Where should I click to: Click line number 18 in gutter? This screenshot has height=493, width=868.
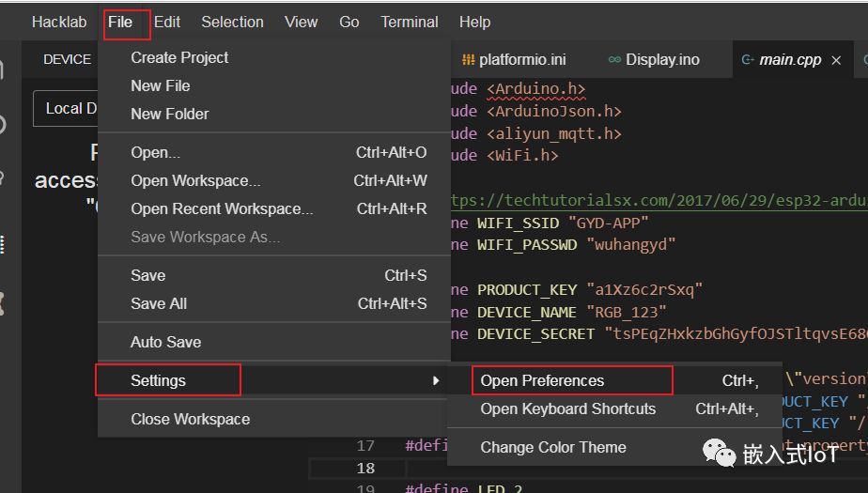[x=365, y=469]
